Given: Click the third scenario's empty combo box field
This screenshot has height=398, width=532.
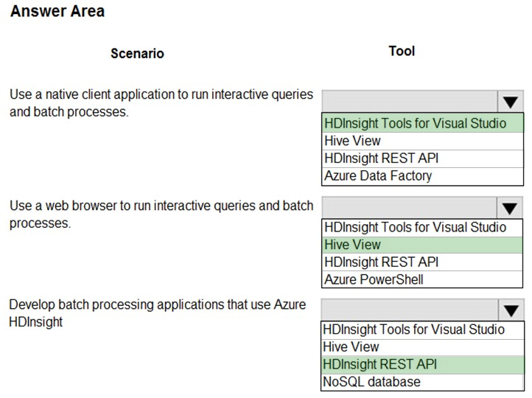Looking at the screenshot, I should tap(410, 310).
